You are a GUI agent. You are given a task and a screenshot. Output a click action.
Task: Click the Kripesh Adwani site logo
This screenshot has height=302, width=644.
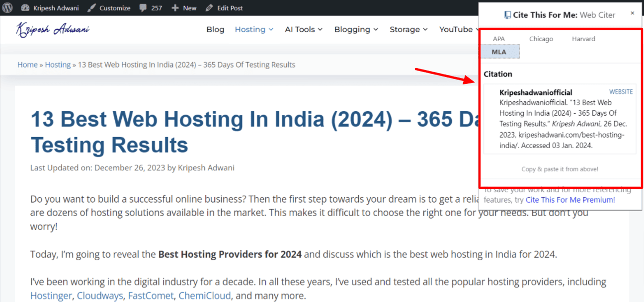click(53, 30)
